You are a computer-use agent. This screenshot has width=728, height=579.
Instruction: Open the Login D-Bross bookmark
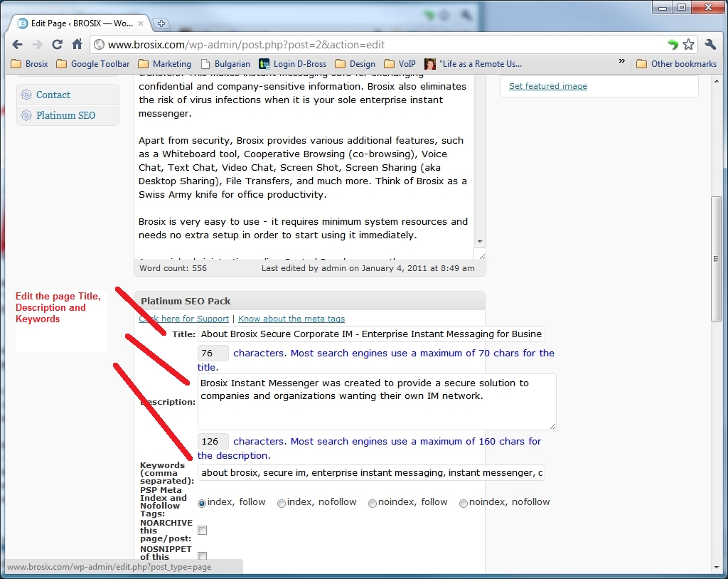(292, 64)
